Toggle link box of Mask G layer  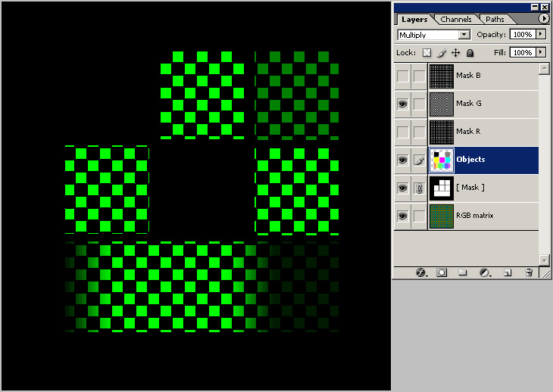click(x=420, y=104)
